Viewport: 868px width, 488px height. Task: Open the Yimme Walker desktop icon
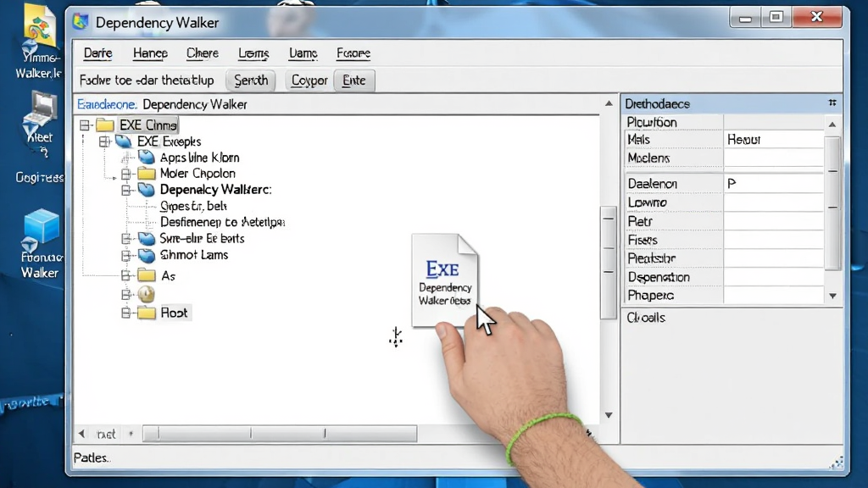point(39,42)
